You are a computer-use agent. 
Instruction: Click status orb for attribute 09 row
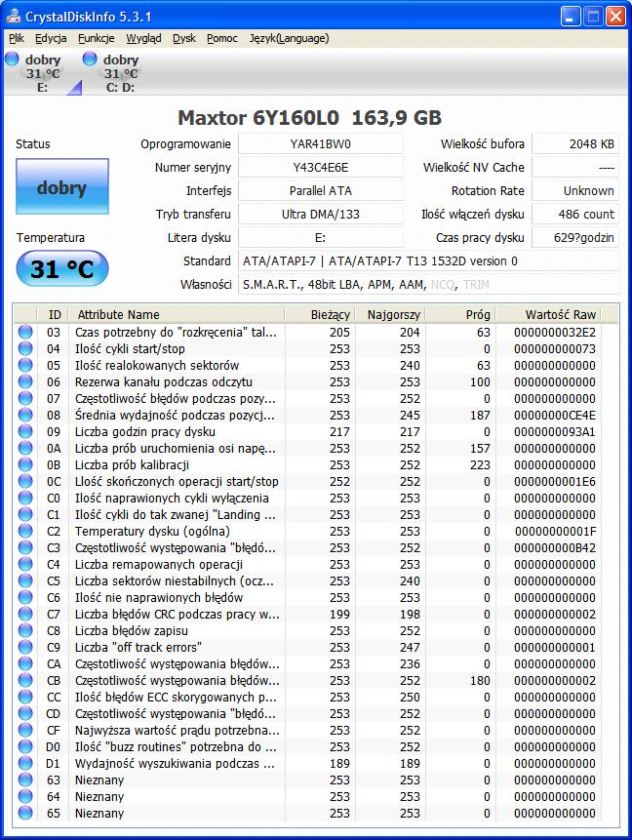[25, 432]
